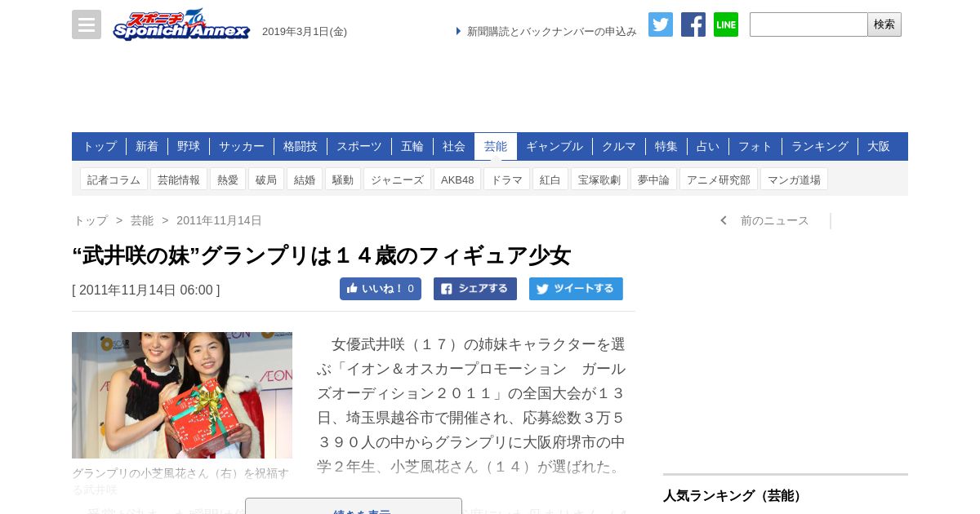Open the Facebook icon in header
Screen dimensions: 980x514
(693, 24)
